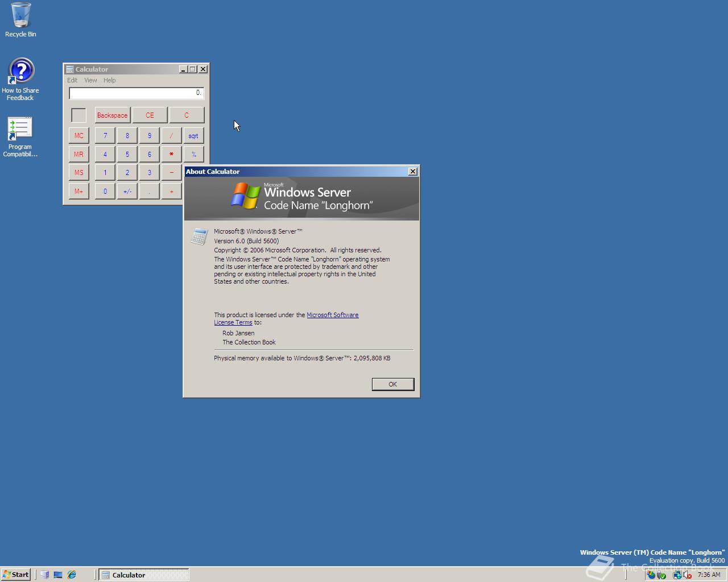Image resolution: width=728 pixels, height=582 pixels.
Task: Launch Server Manager from Quick Launch
Action: [44, 575]
